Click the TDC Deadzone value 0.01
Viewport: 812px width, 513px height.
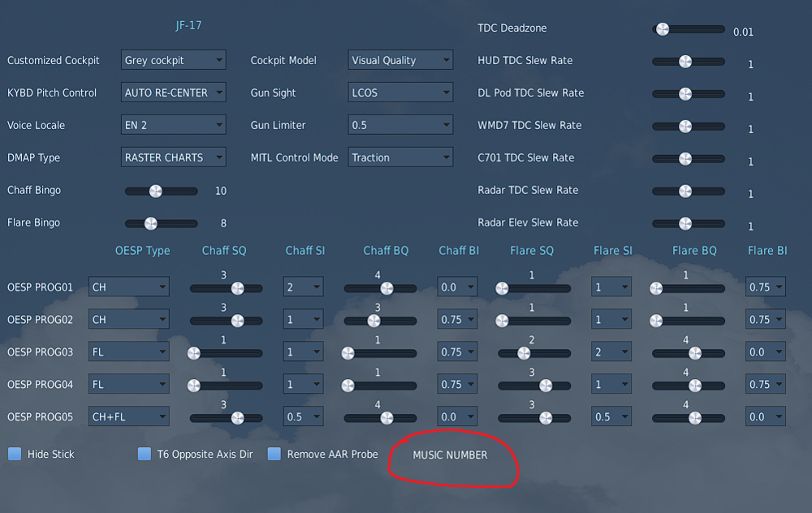[743, 32]
